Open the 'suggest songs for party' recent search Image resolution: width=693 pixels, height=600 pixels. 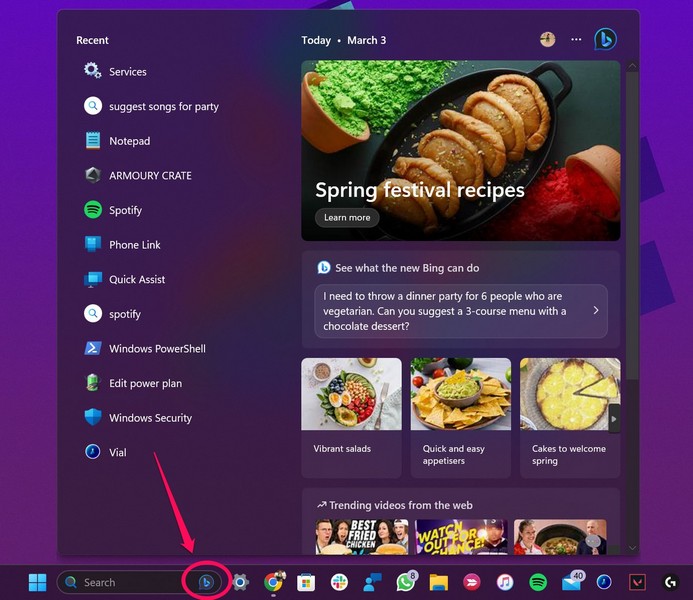151,106
